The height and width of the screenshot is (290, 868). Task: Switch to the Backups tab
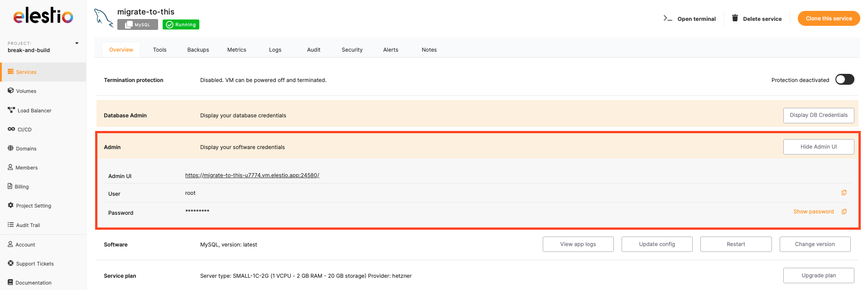click(198, 50)
